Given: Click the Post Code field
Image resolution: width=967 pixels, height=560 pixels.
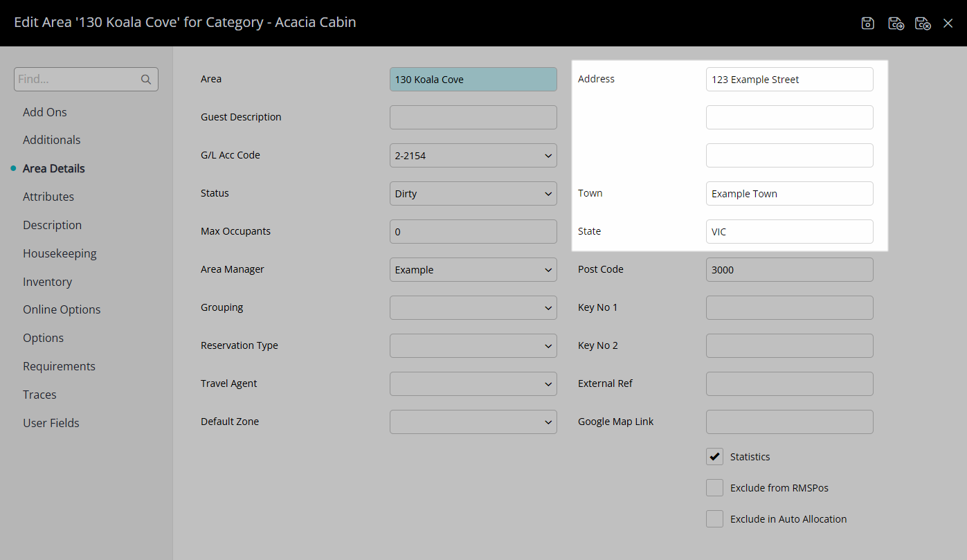Looking at the screenshot, I should click(790, 270).
